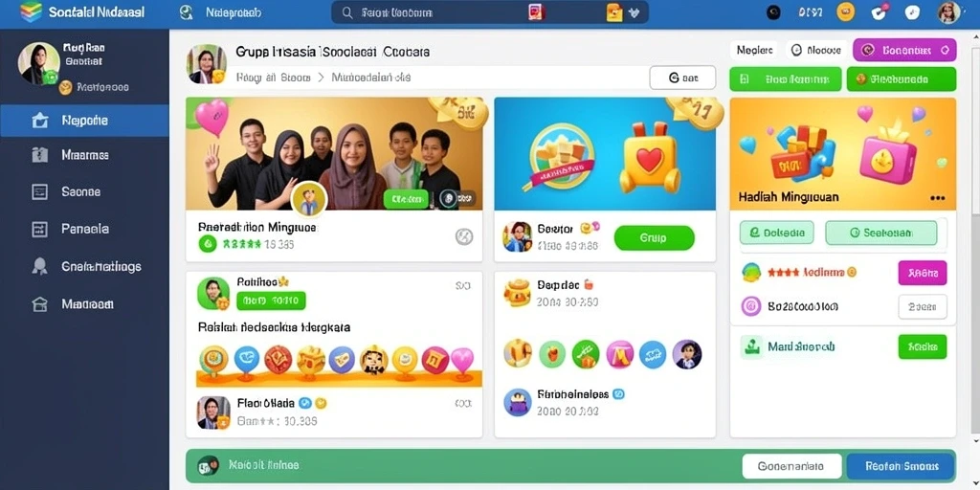
Task: Click the Seekoaan button under Hadiah Mingrouan
Action: click(881, 233)
